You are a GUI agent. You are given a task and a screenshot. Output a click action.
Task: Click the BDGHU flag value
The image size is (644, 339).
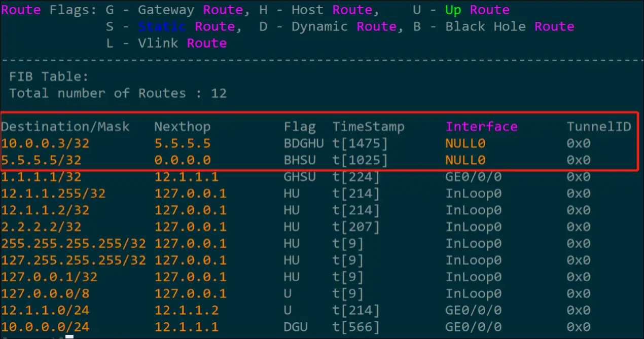click(303, 143)
